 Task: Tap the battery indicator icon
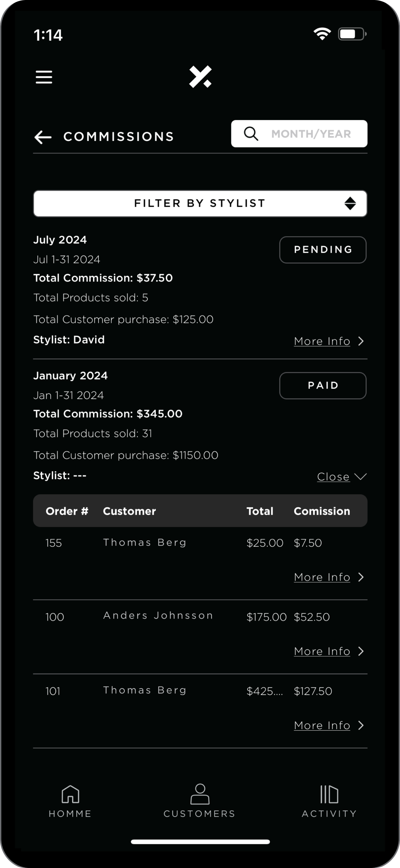352,34
